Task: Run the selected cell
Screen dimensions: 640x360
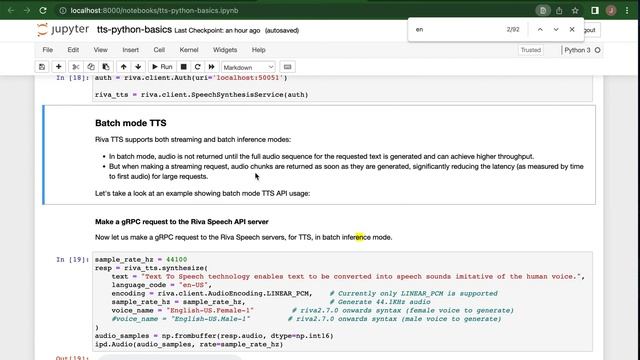Action: (162, 67)
